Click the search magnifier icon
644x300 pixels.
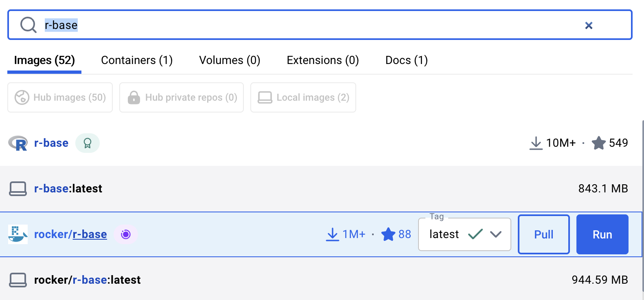[x=28, y=25]
